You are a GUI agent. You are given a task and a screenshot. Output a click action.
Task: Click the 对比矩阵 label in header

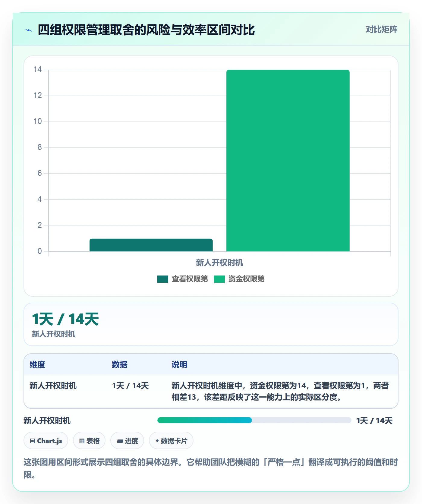point(381,30)
